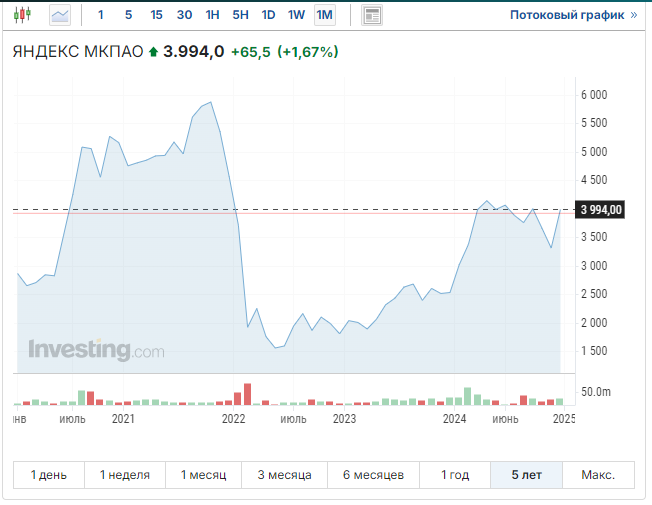Set interval to 15 minutes

tap(156, 15)
